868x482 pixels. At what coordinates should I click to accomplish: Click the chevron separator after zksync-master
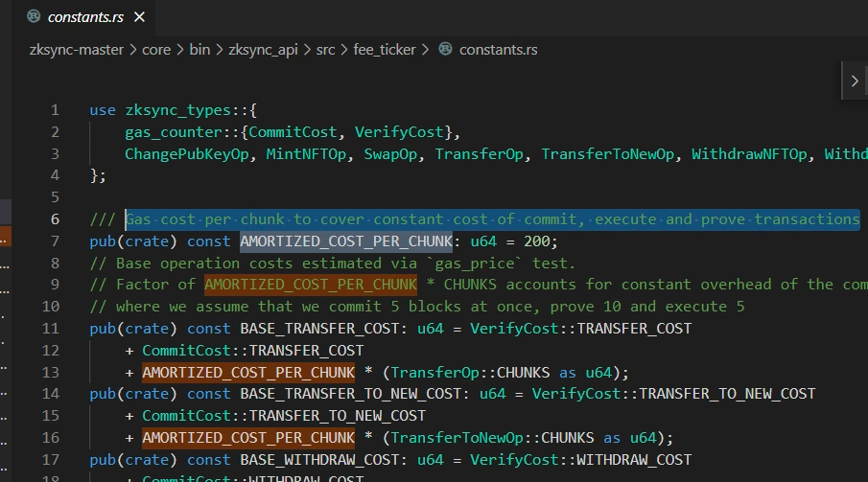pos(134,49)
